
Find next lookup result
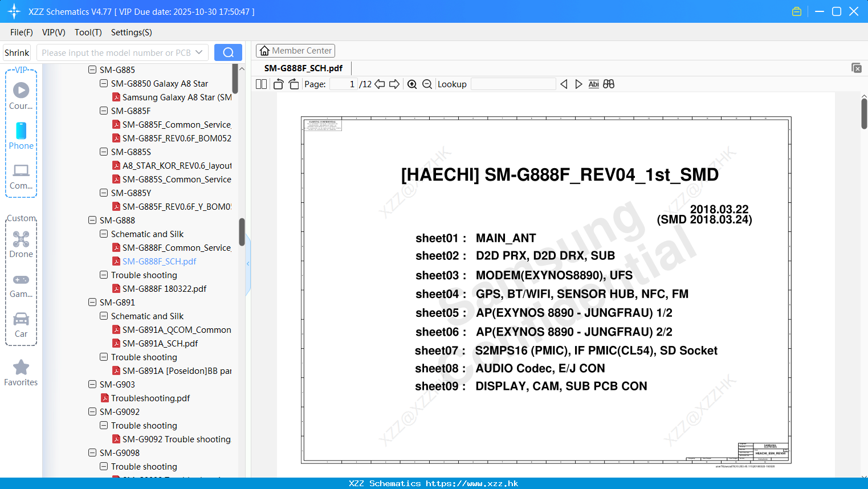578,84
